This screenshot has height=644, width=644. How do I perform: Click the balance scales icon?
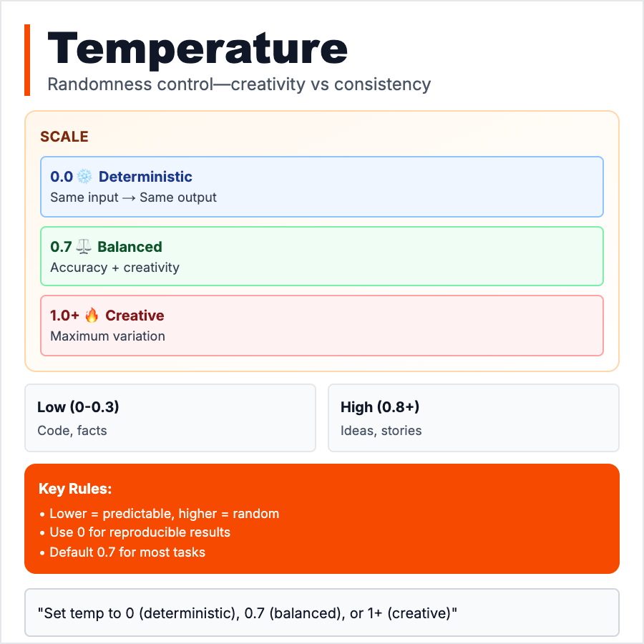point(84,247)
